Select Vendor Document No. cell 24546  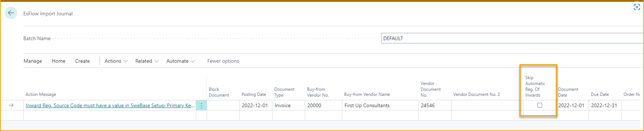(435, 106)
